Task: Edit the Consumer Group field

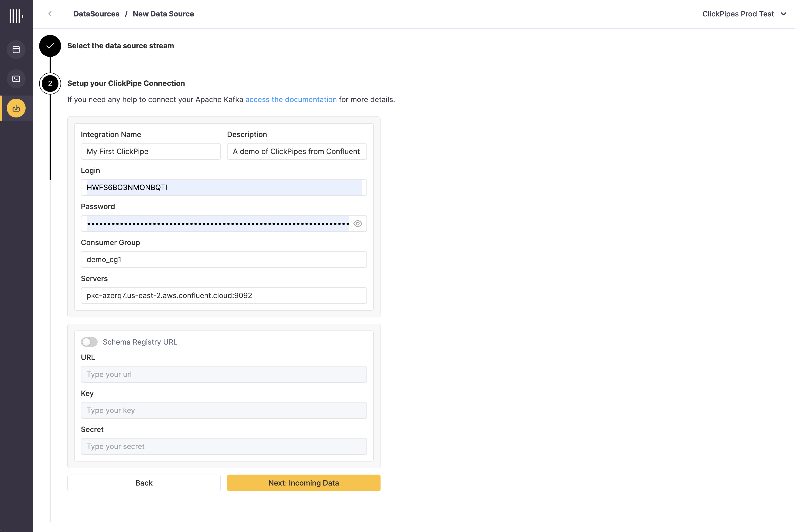Action: [223, 259]
